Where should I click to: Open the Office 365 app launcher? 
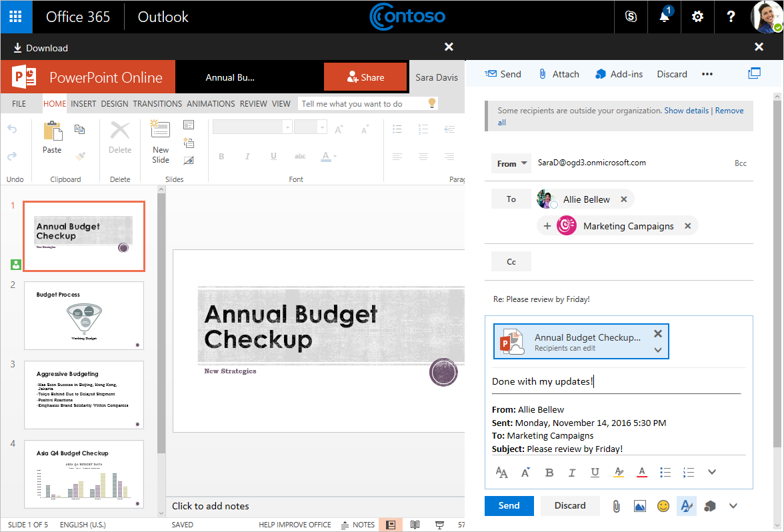click(x=16, y=17)
